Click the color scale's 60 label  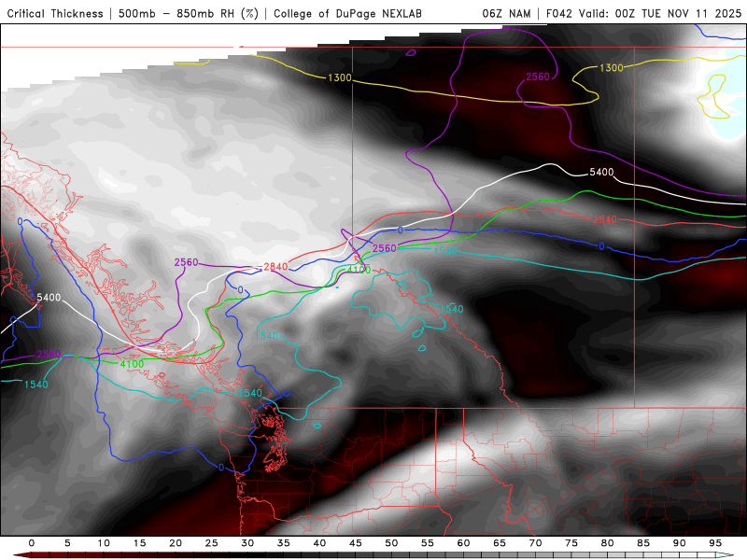point(463,543)
